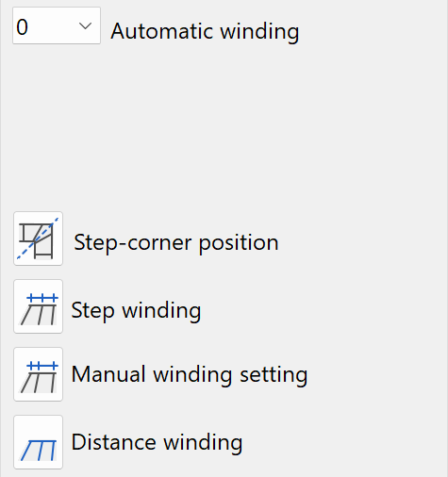
Task: Choose the Manual winding setting text
Action: (x=190, y=374)
